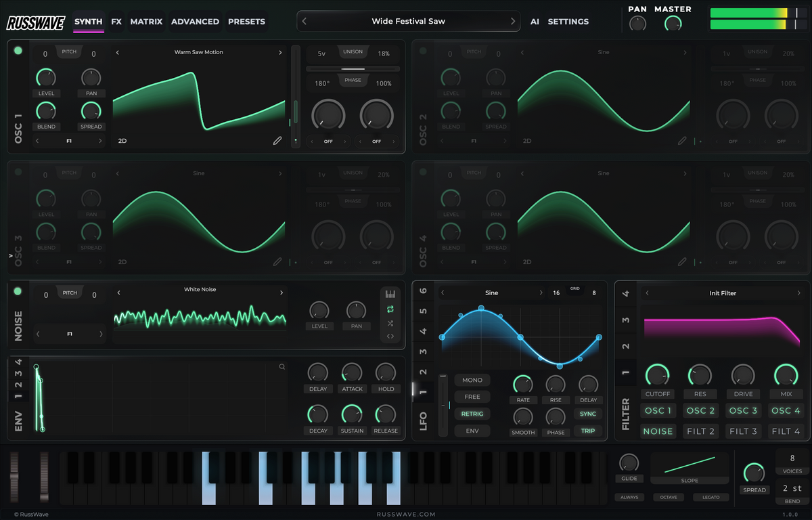Click the Noise LEVEL knob
Image resolution: width=812 pixels, height=520 pixels.
point(319,311)
